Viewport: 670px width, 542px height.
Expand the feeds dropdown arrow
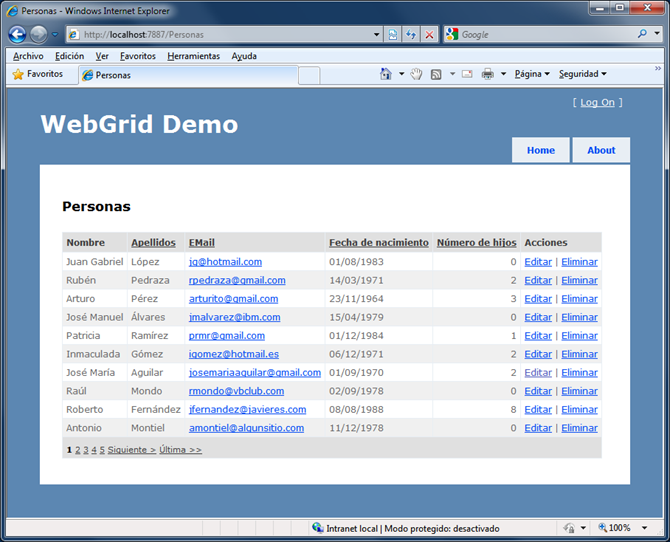tap(453, 74)
